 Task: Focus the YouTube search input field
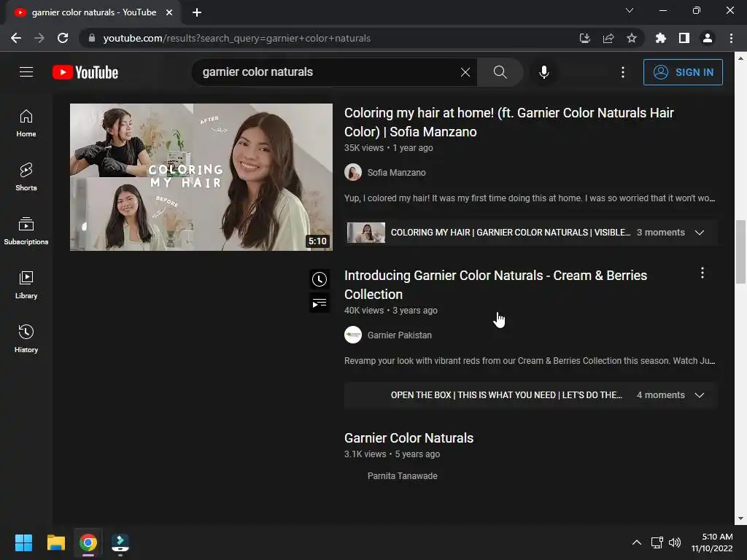[329, 72]
